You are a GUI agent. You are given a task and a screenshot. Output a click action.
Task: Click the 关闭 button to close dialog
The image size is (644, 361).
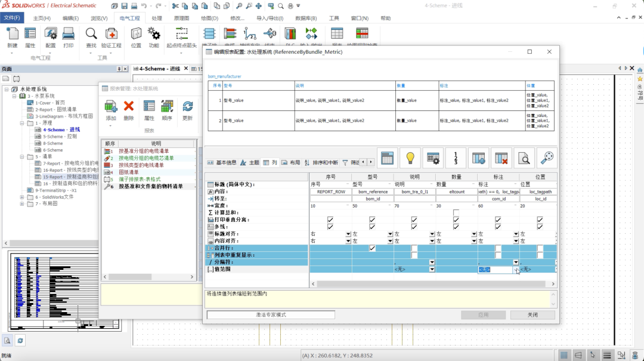532,314
